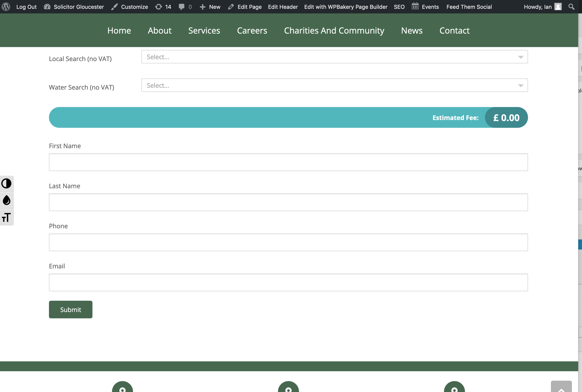Viewport: 582px width, 392px height.
Task: Open the News menu item
Action: point(412,30)
